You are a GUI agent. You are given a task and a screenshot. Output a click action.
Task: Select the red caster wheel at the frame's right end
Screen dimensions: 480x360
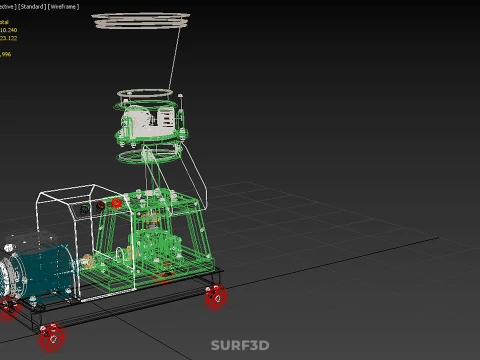216,298
